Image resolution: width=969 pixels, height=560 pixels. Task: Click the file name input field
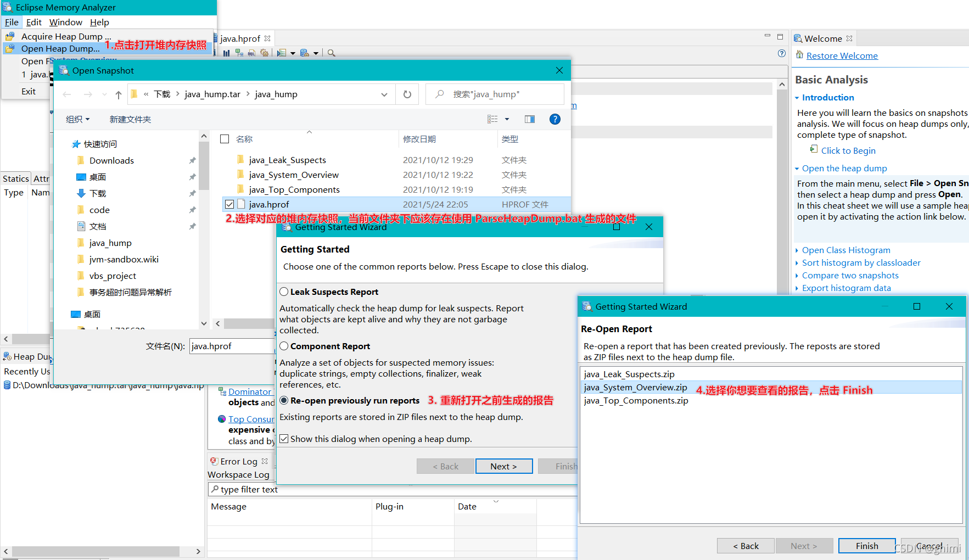coord(232,346)
